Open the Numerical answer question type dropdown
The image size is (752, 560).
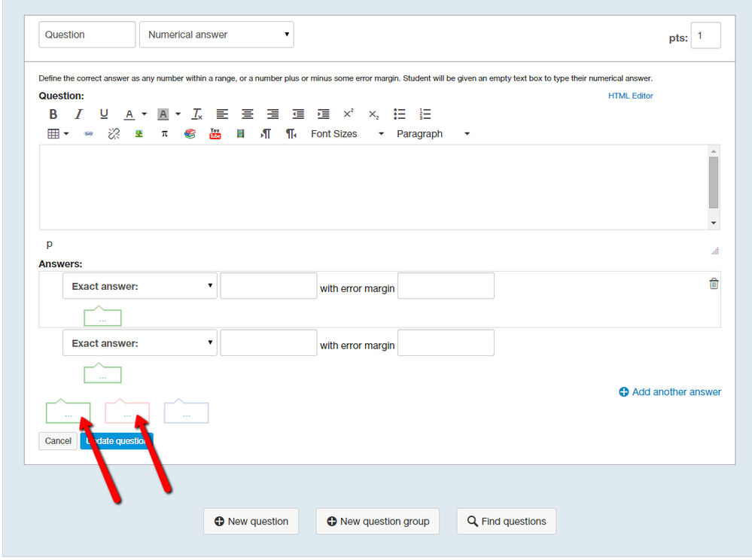(x=217, y=35)
